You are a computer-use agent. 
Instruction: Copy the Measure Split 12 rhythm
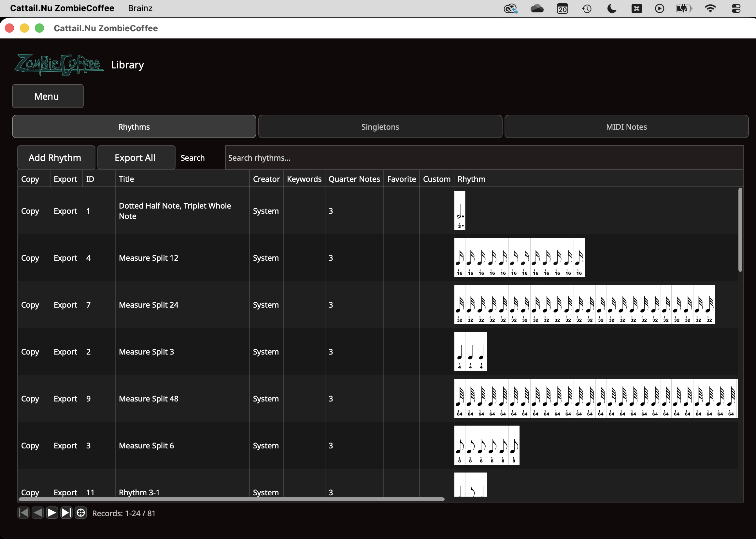pos(30,258)
